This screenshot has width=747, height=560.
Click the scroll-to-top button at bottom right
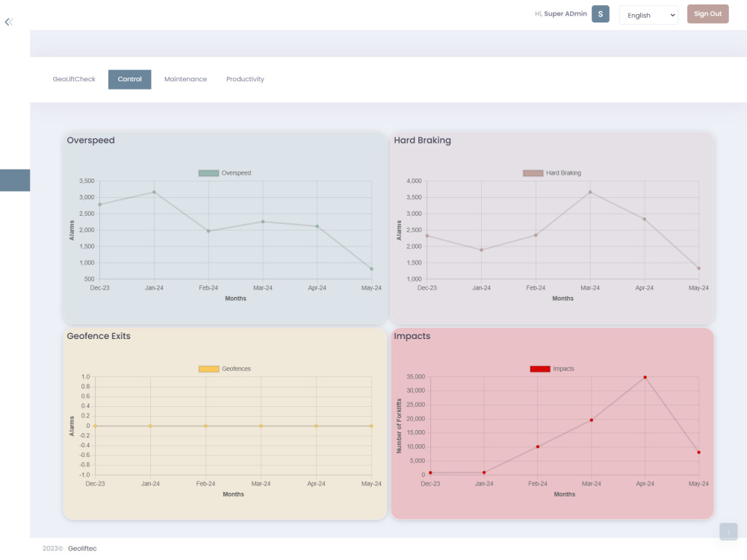click(728, 532)
